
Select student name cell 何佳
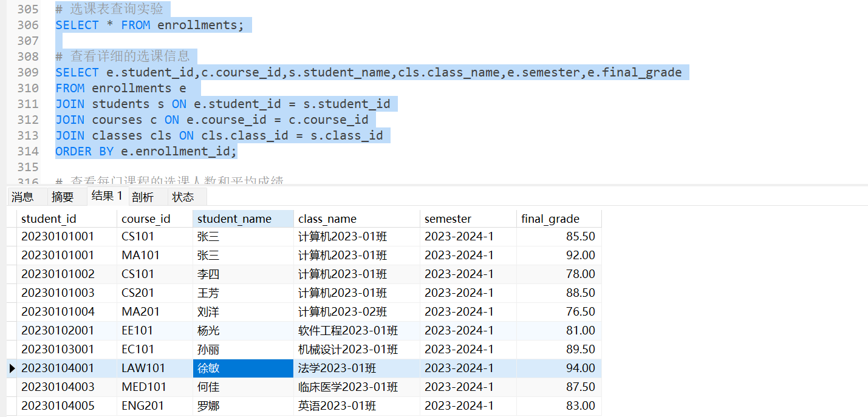(x=243, y=387)
